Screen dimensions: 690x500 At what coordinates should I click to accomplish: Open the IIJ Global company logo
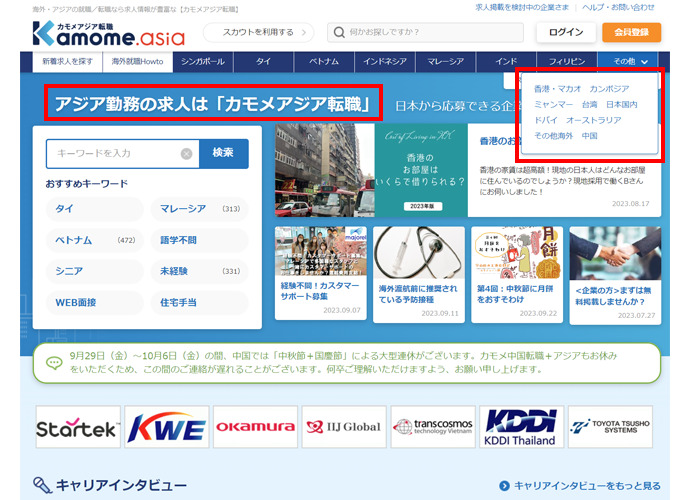click(x=344, y=427)
